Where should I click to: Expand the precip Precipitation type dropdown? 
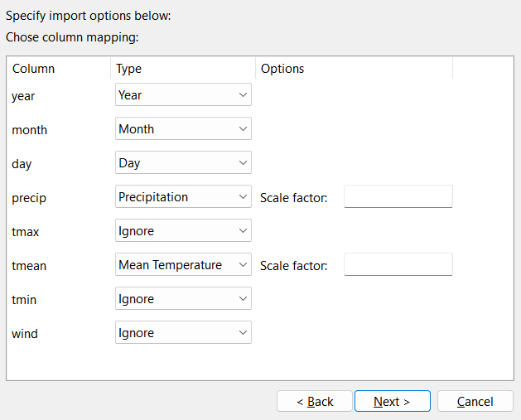[x=183, y=196]
